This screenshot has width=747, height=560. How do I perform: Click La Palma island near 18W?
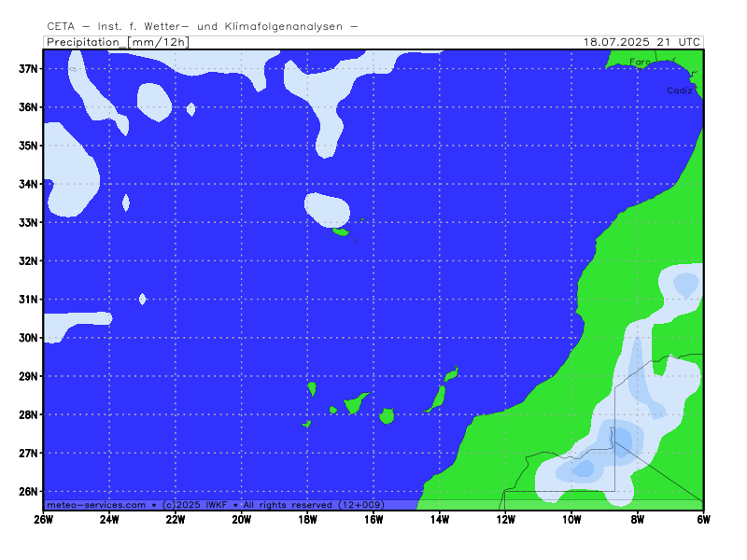pos(312,388)
